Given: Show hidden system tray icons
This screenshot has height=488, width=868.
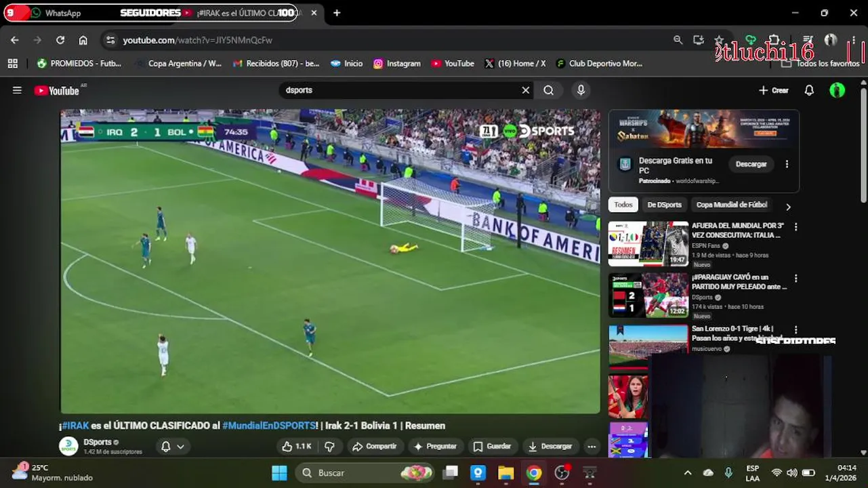Looking at the screenshot, I should coord(688,473).
